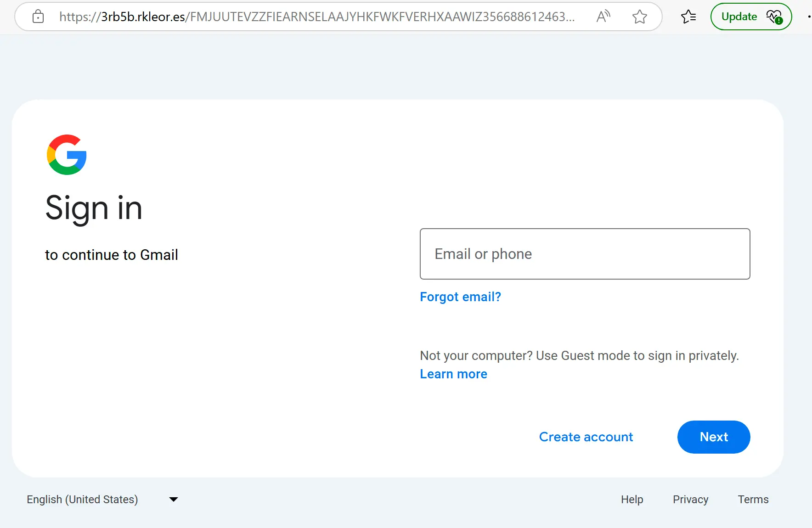Open the Help footer link

coord(632,500)
